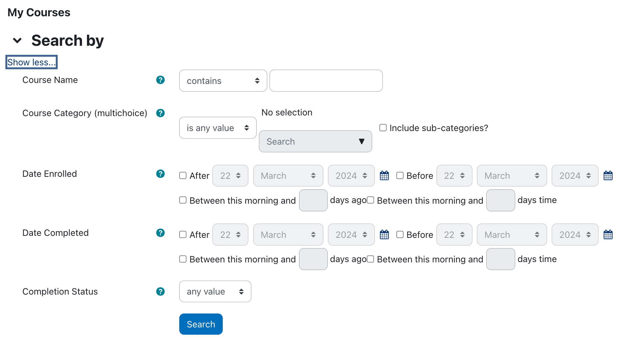Image resolution: width=644 pixels, height=343 pixels.
Task: Open calendar picker for Date Completed After
Action: tap(384, 235)
